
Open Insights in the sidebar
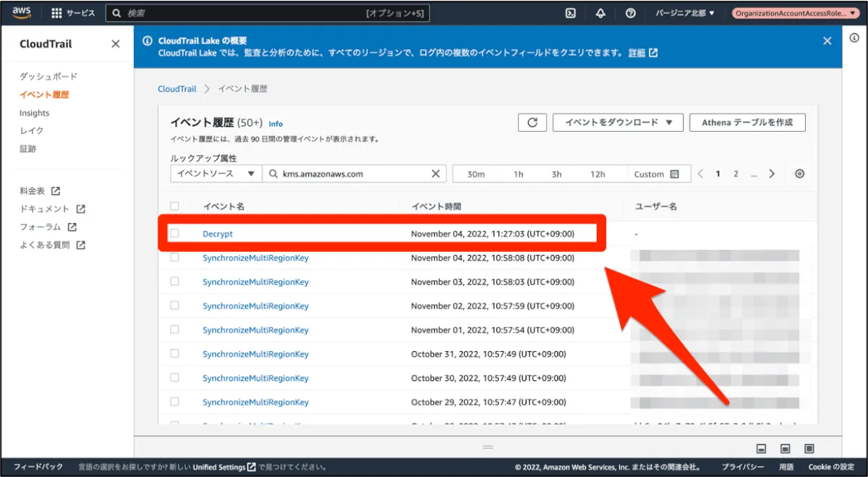point(35,113)
